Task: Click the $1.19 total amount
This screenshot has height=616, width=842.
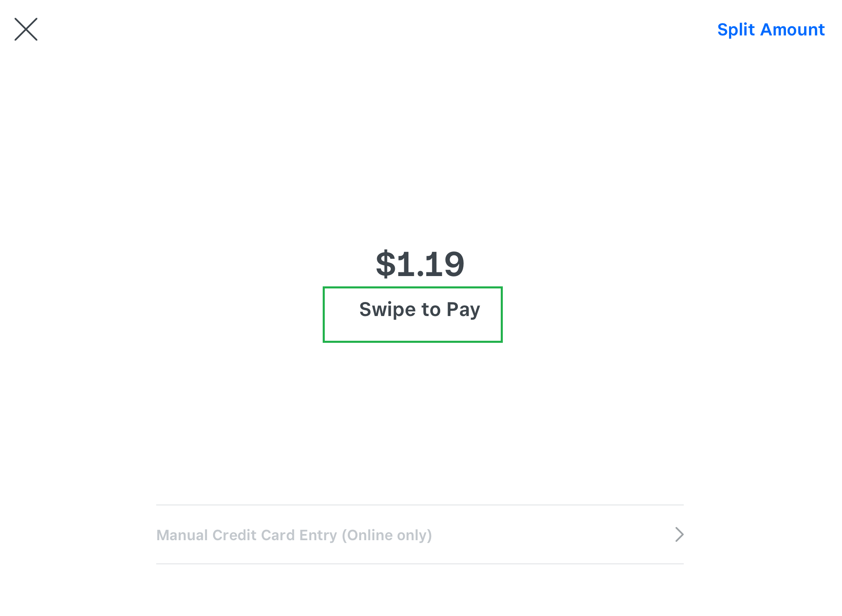Action: click(420, 264)
